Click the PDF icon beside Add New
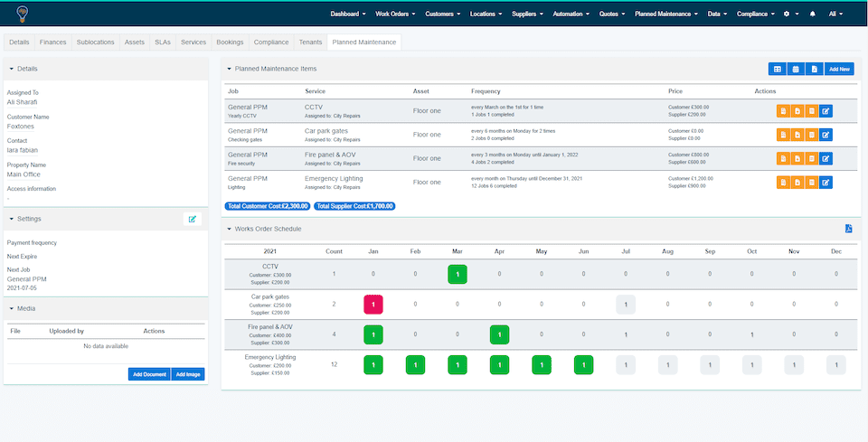868x442 pixels. pos(814,69)
